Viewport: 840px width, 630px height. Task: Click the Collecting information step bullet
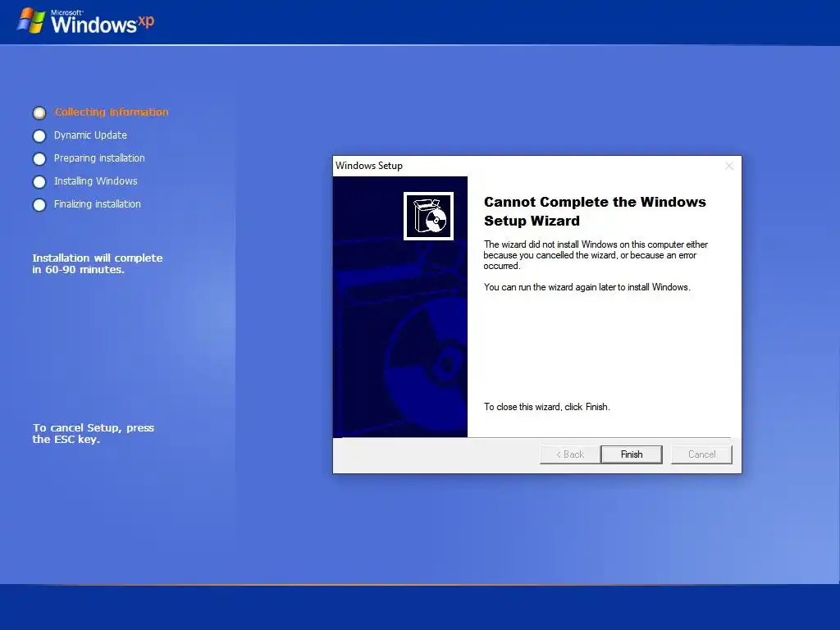pos(39,113)
